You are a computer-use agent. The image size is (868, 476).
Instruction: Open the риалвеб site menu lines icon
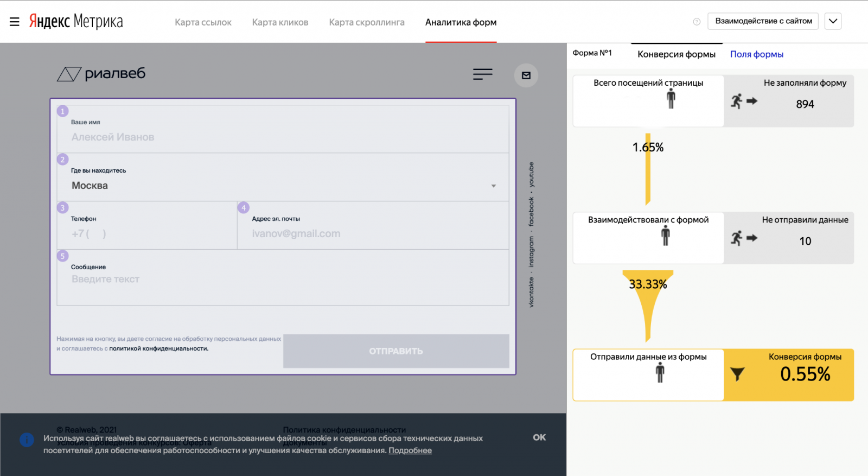pyautogui.click(x=482, y=74)
